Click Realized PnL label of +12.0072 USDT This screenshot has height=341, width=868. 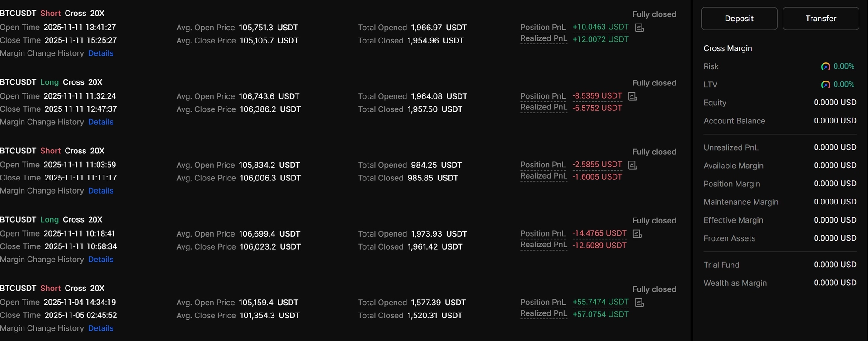543,39
